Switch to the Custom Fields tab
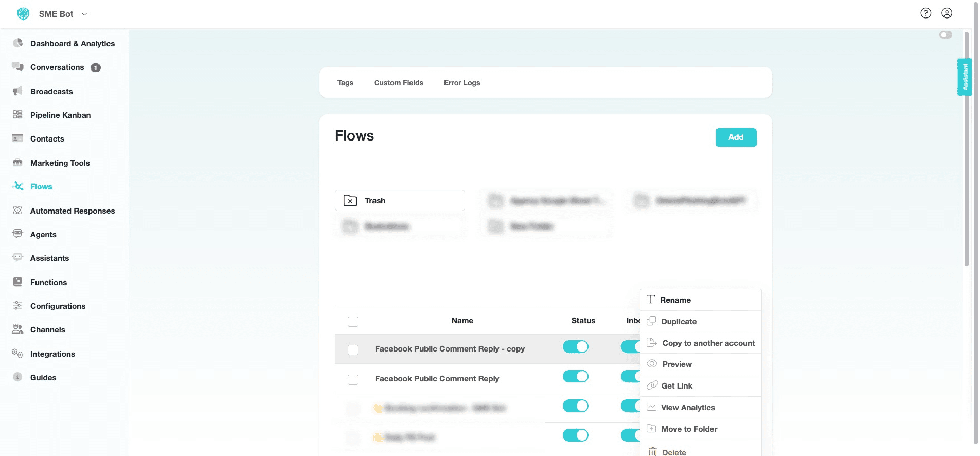The height and width of the screenshot is (456, 980). coord(399,83)
